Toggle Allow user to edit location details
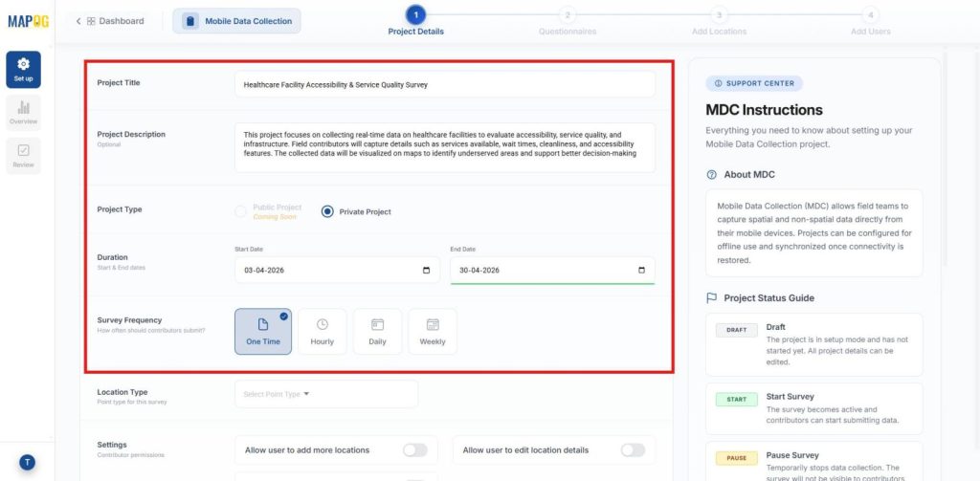Screen dimensions: 980x481 [633, 450]
